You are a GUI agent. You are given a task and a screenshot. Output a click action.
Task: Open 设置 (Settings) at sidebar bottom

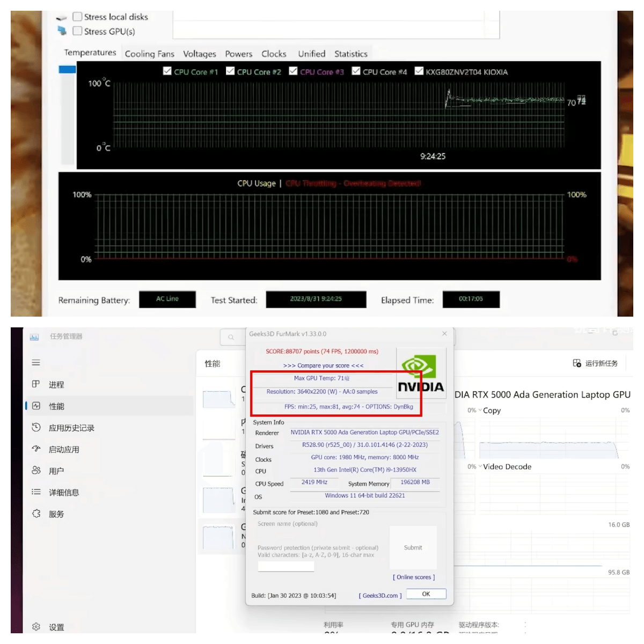[x=56, y=627]
